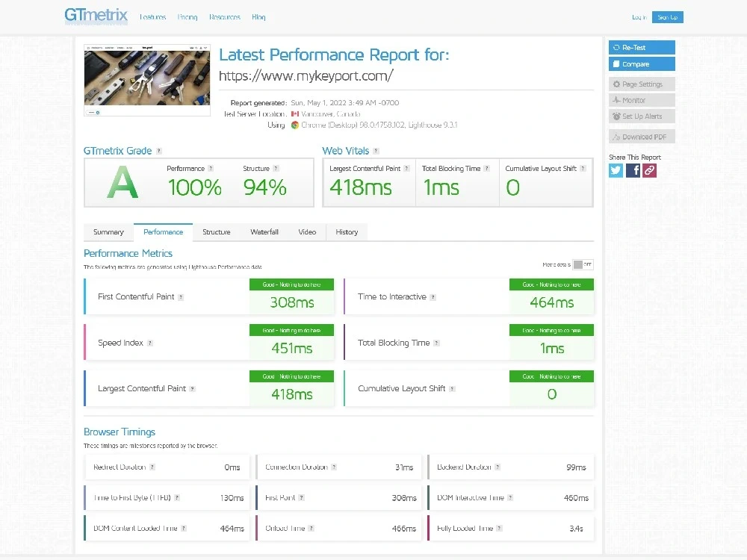Click the mykeyport.com page screenshot thumbnail

[x=147, y=80]
